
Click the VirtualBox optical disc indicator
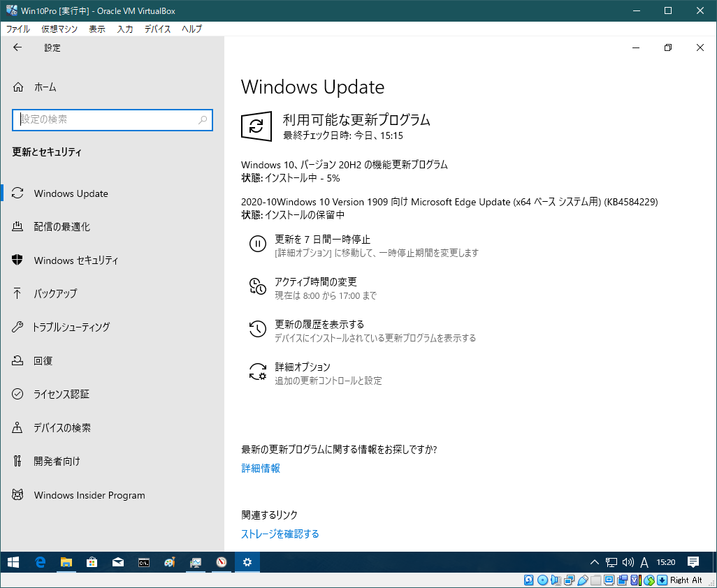pos(542,580)
